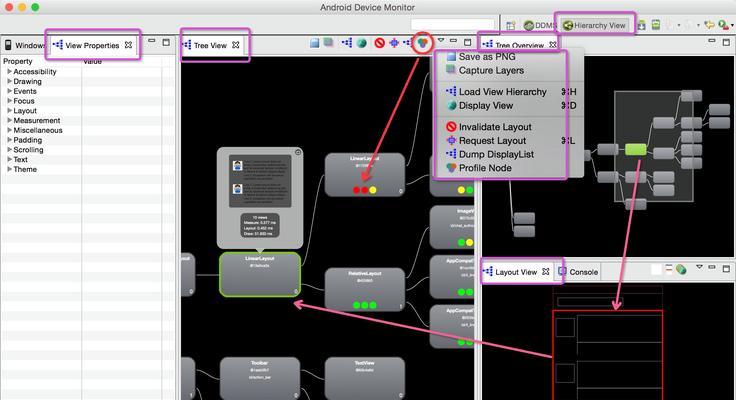Screen dimensions: 736x400
Task: Expand the Events property group
Action: [x=9, y=91]
